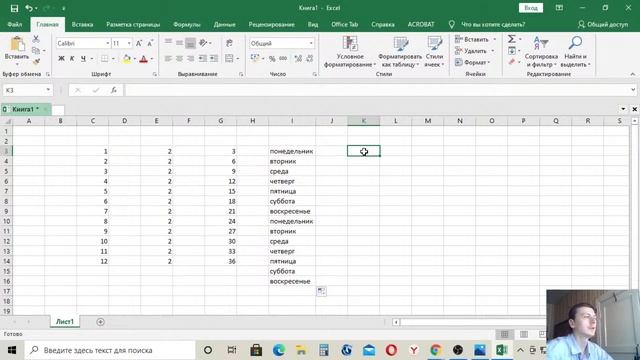Increase cell indent
This screenshot has height=360, width=640.
214,59
